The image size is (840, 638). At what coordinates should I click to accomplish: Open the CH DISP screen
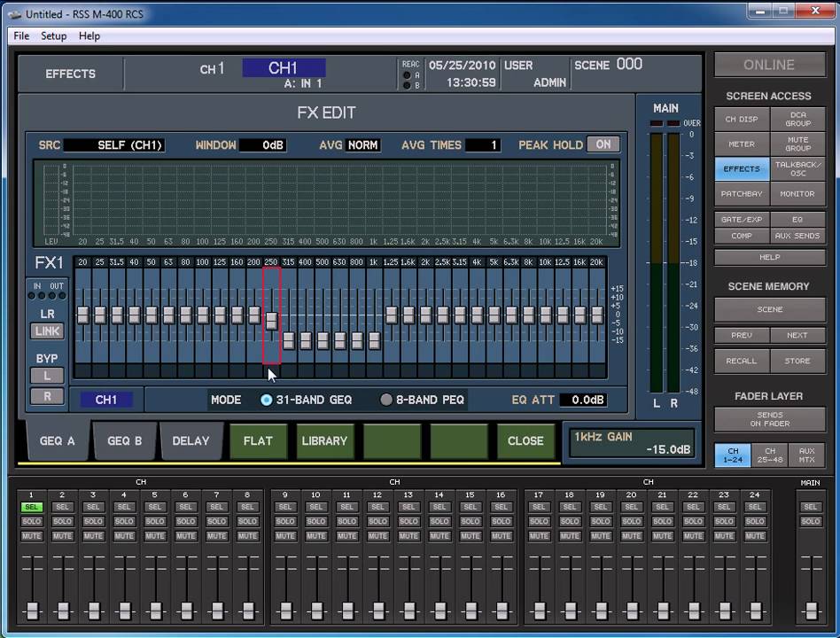pyautogui.click(x=742, y=119)
